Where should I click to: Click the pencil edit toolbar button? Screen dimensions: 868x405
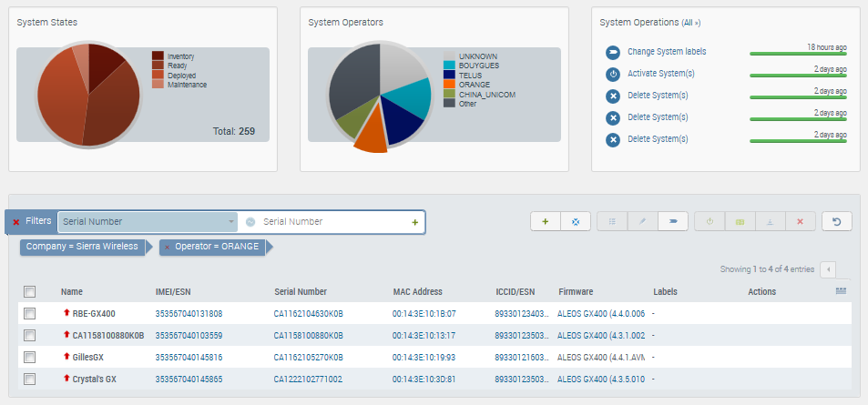pos(642,221)
